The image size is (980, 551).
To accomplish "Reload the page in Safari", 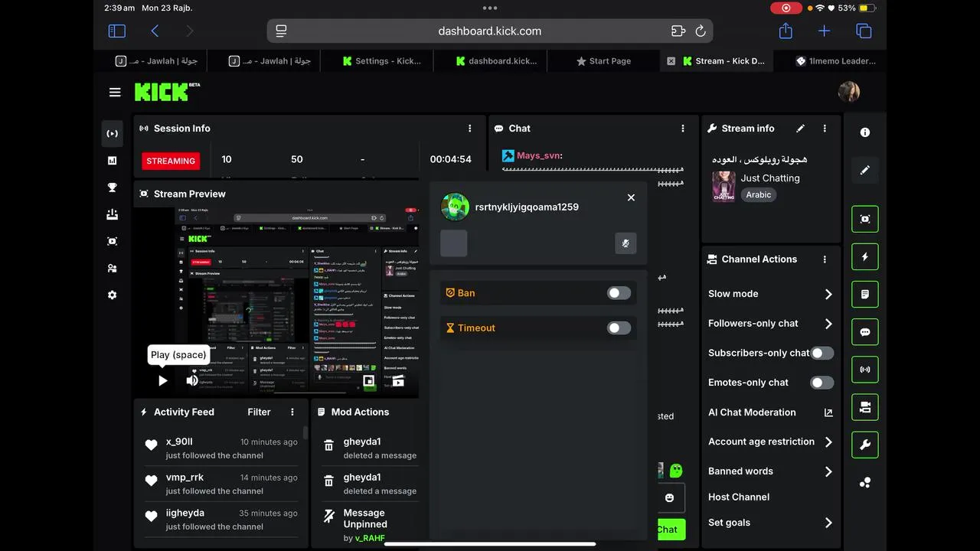I will (701, 31).
